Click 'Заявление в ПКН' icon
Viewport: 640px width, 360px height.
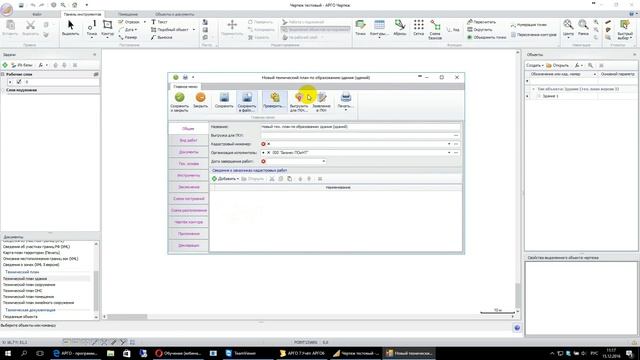pos(322,97)
